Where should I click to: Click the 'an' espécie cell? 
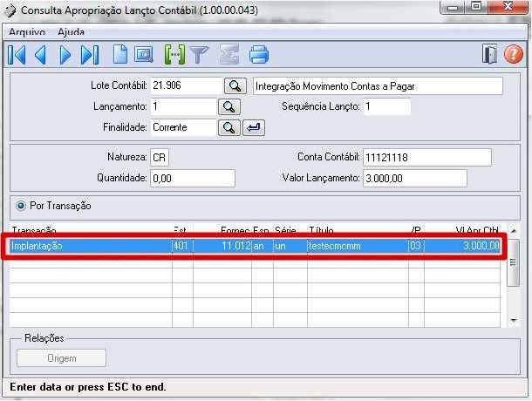(x=263, y=246)
